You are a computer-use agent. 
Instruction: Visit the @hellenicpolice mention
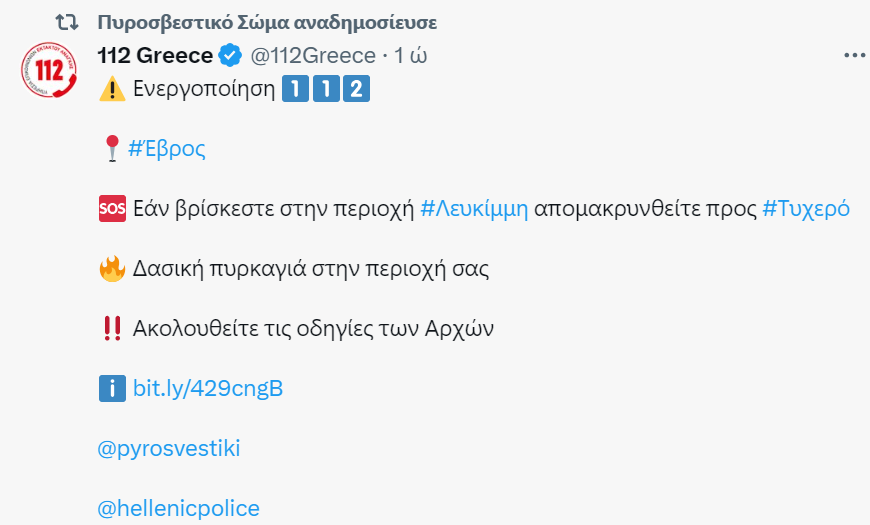pyautogui.click(x=178, y=509)
